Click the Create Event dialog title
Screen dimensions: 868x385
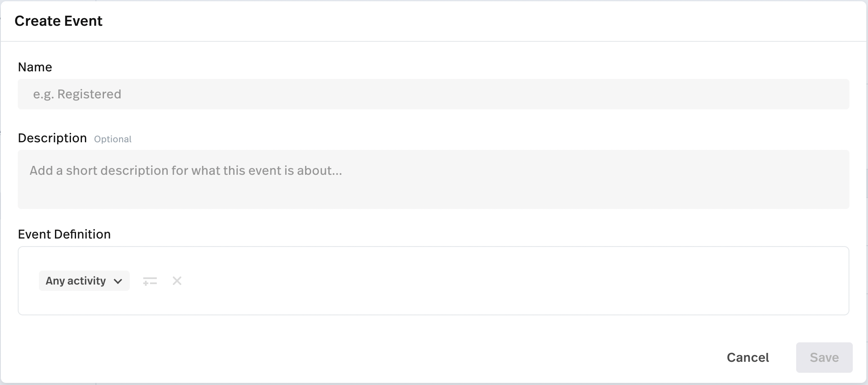tap(58, 21)
